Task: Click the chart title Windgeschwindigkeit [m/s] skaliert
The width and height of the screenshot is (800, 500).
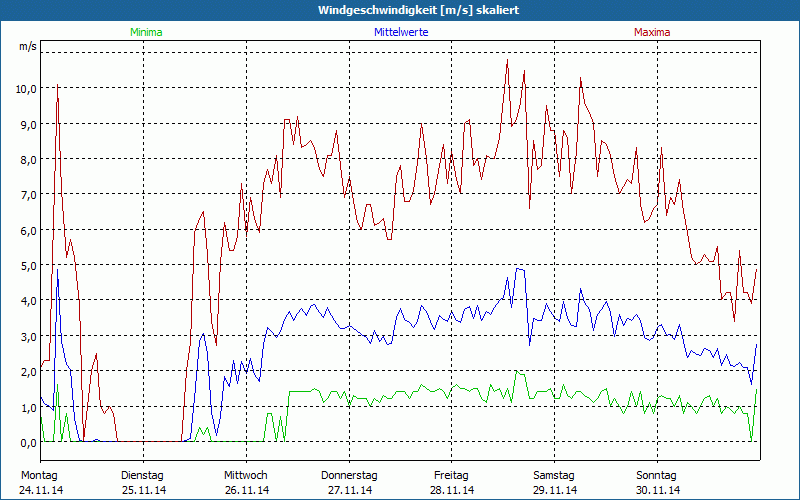Action: (x=418, y=10)
